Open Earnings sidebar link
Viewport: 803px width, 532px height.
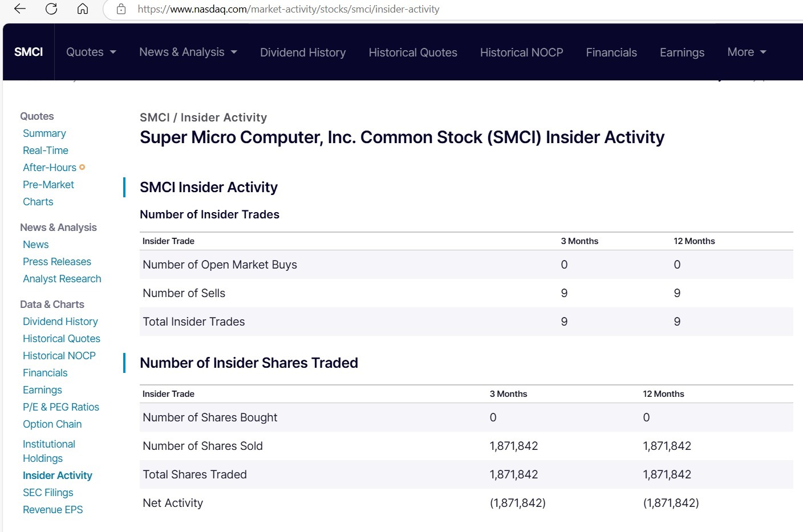click(x=42, y=390)
